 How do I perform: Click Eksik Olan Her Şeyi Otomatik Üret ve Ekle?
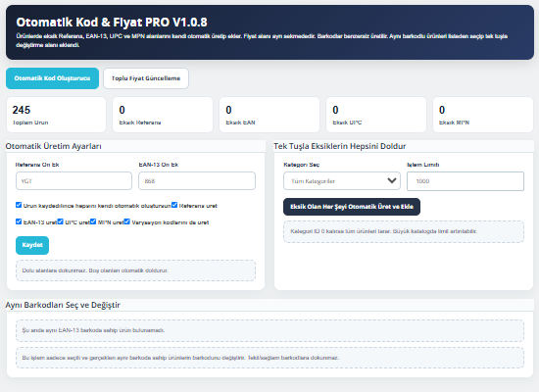(352, 207)
